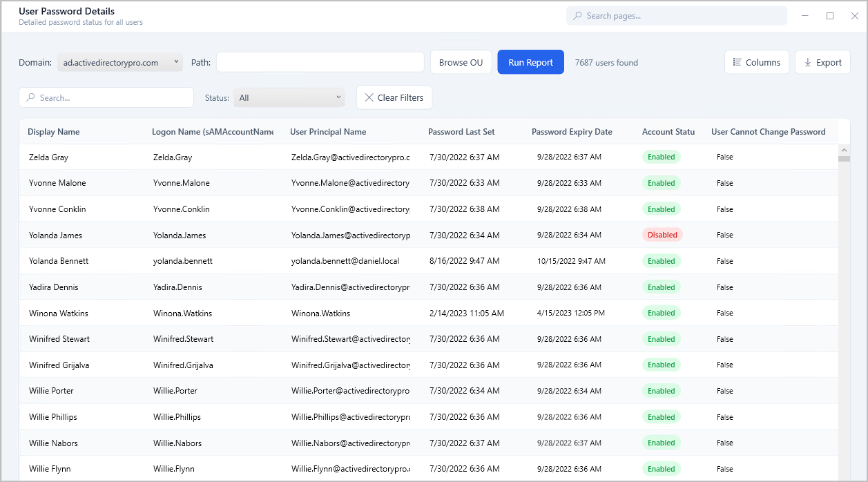Click the table Search field
Screen dimensions: 868x482
pos(106,97)
